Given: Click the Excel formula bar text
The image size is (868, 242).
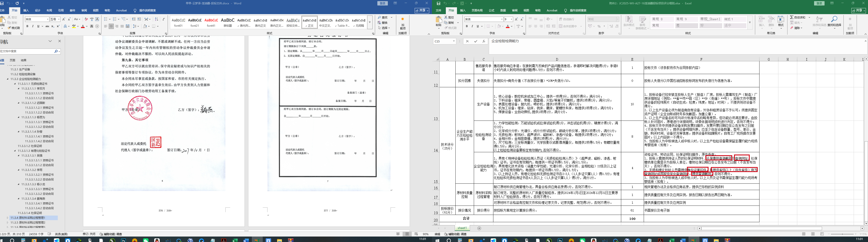Looking at the screenshot, I should coord(505,41).
